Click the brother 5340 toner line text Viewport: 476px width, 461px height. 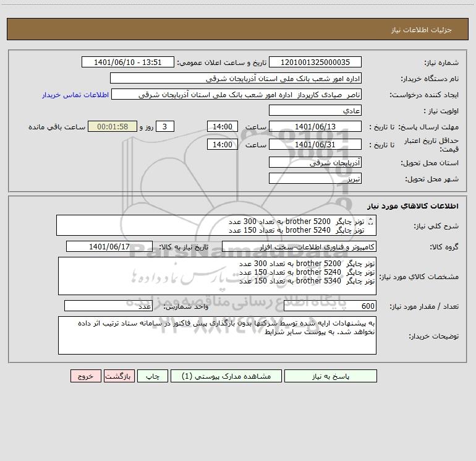coord(307,281)
